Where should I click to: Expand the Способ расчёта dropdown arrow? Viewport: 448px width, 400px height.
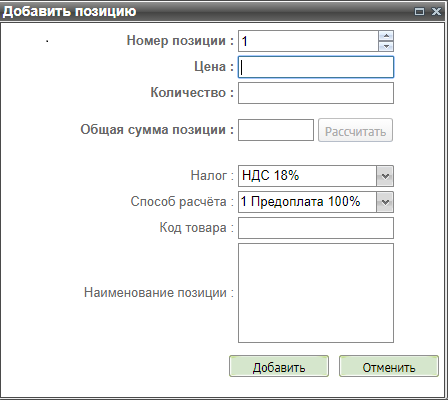click(x=385, y=202)
